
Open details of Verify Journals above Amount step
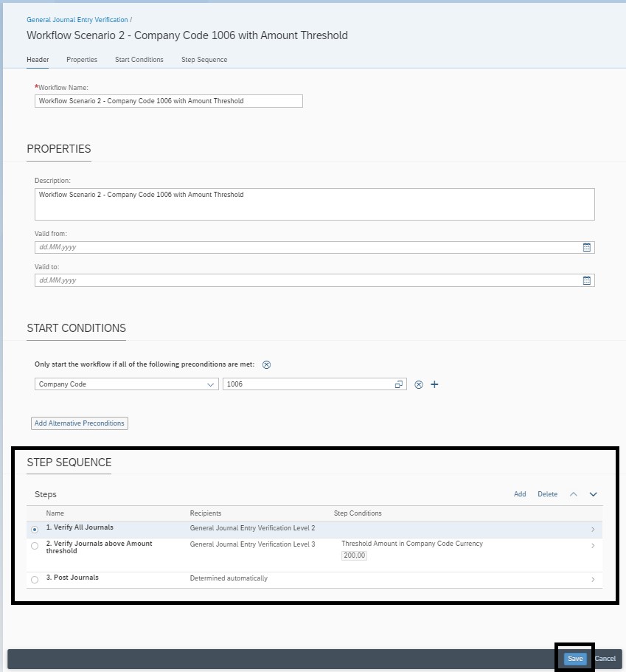[593, 546]
